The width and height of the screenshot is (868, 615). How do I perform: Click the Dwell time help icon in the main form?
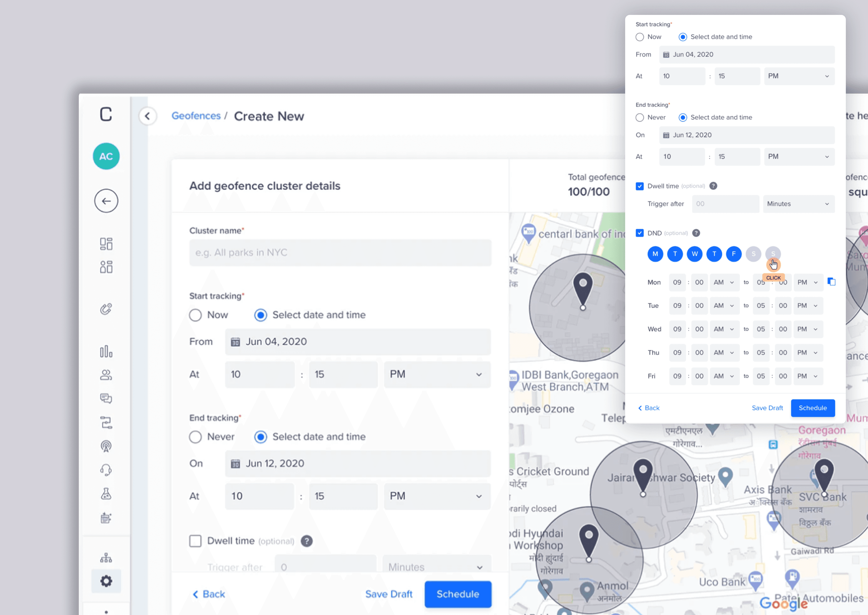307,541
